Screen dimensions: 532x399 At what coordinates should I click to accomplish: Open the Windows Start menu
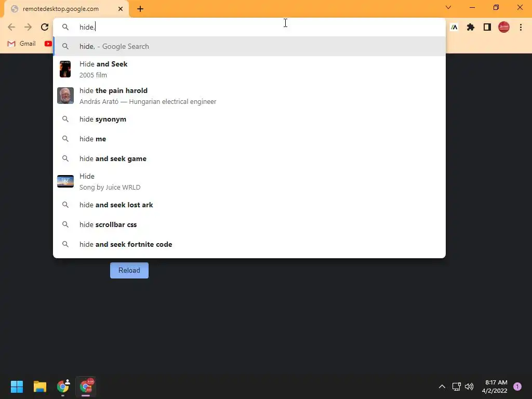(17, 387)
